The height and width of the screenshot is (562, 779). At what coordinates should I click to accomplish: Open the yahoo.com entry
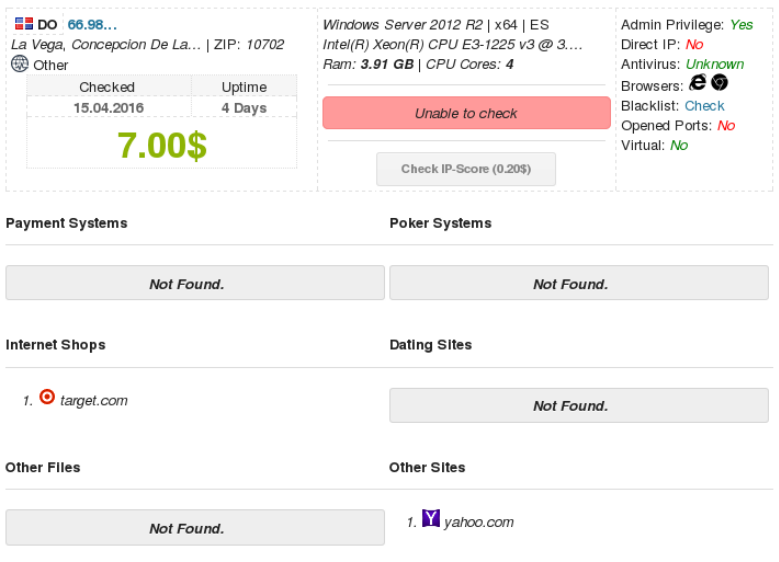click(x=478, y=521)
